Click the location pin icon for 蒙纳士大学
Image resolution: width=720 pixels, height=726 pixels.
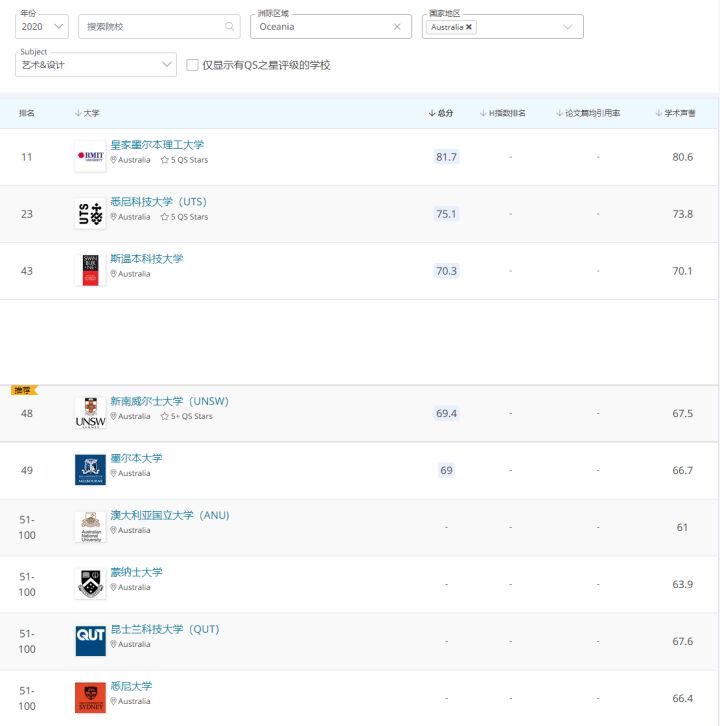click(x=113, y=587)
